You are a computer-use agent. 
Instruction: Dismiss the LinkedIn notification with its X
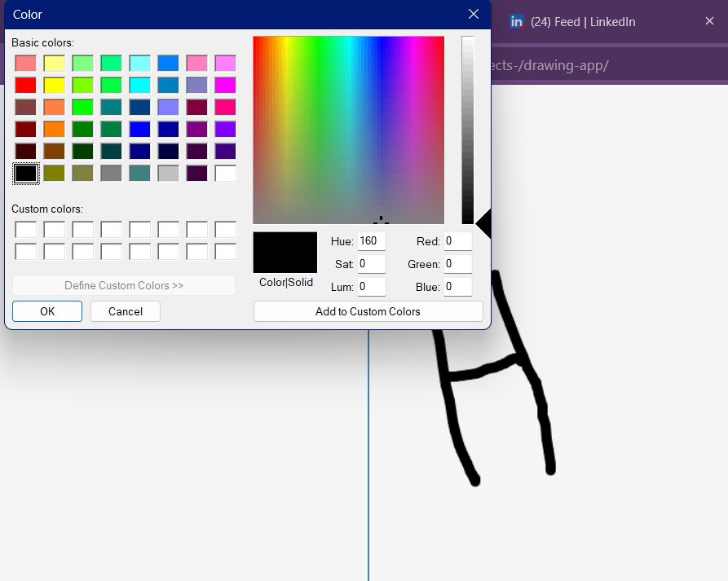(x=709, y=22)
